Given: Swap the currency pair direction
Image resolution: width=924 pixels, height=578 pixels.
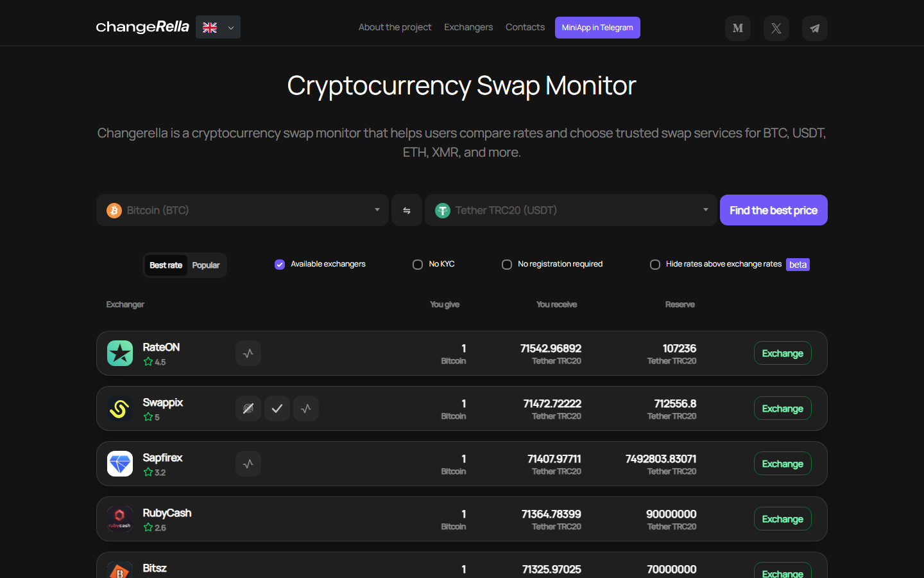Looking at the screenshot, I should [x=407, y=210].
